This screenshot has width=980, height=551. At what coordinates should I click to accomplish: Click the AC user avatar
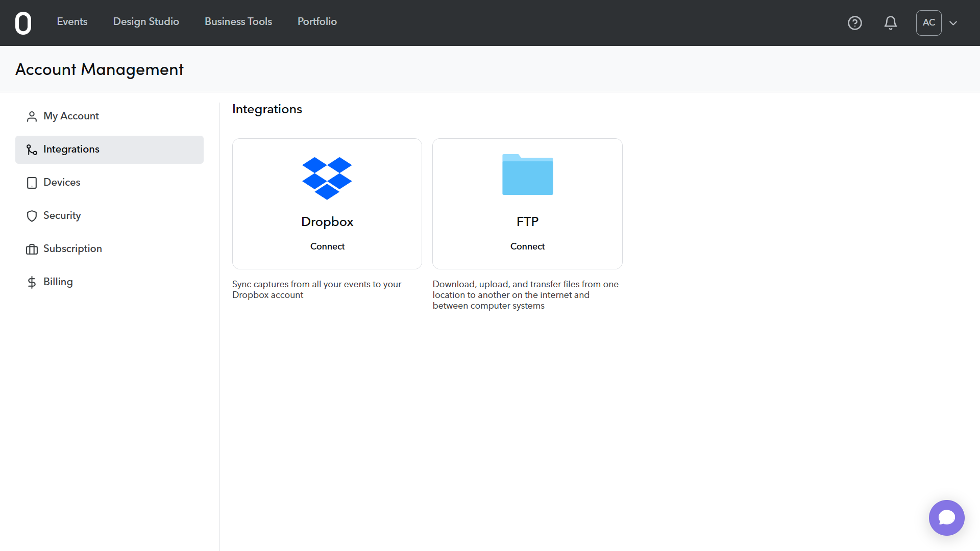pos(928,23)
